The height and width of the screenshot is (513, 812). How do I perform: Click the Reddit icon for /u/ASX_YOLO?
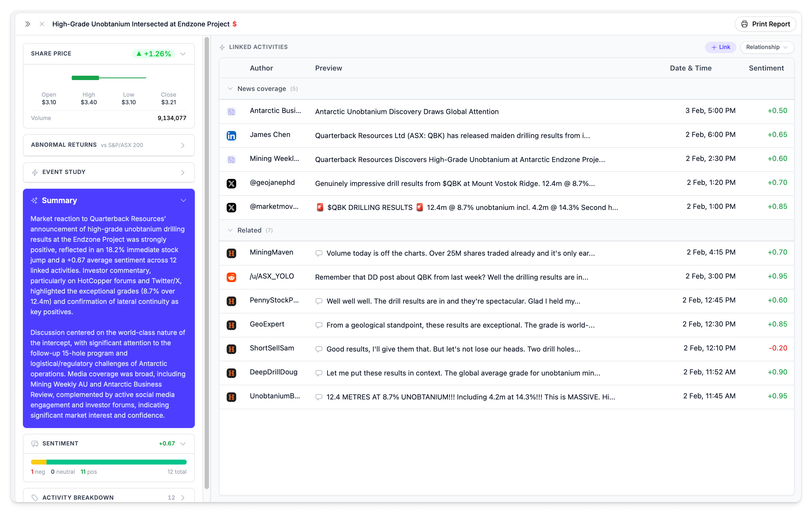coord(231,277)
